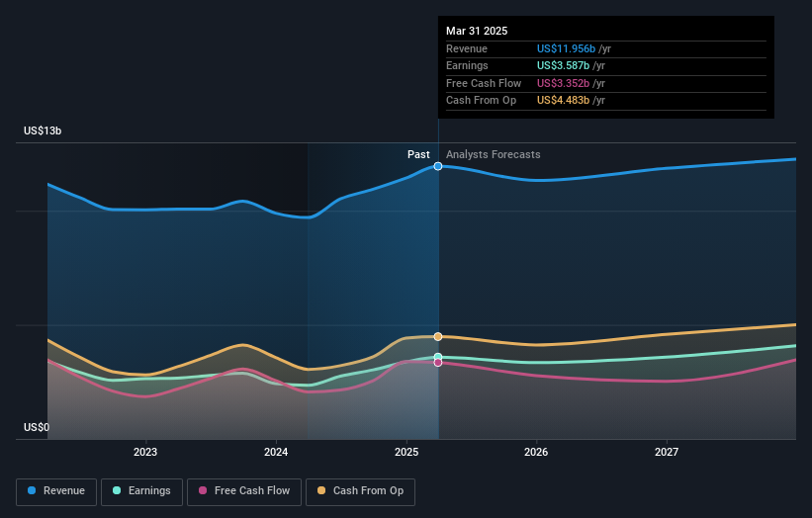The height and width of the screenshot is (518, 812).
Task: Click the Earnings row label in tooltip
Action: [x=467, y=65]
